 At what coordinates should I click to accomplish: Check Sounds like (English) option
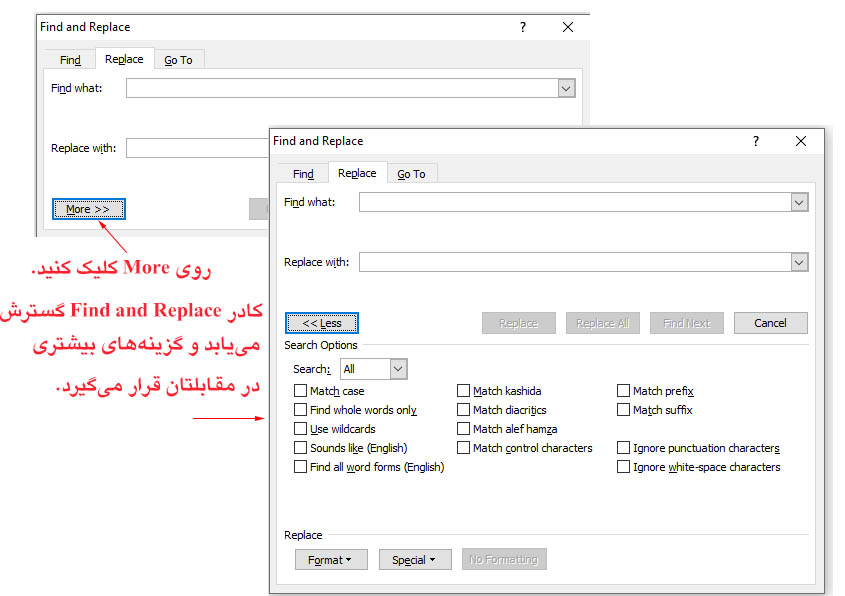(x=301, y=448)
